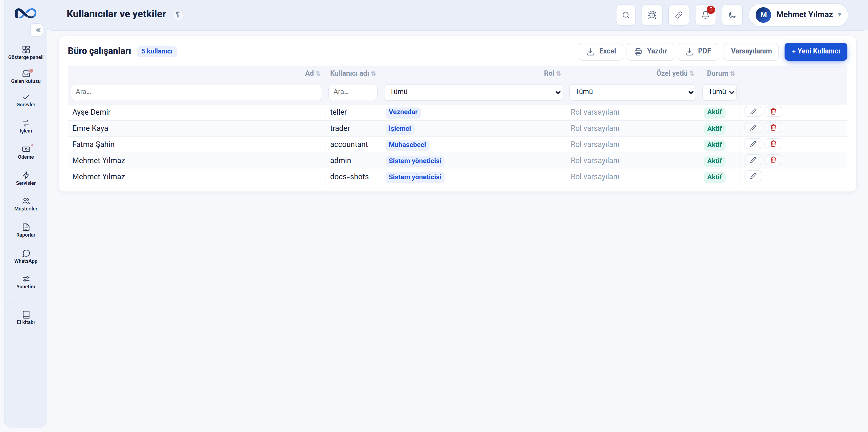Screen dimensions: 868x432
Task: Open notifications bell icon
Action: tap(705, 15)
